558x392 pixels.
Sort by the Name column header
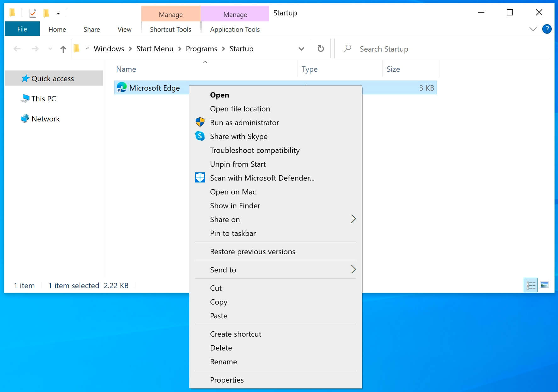(x=126, y=69)
